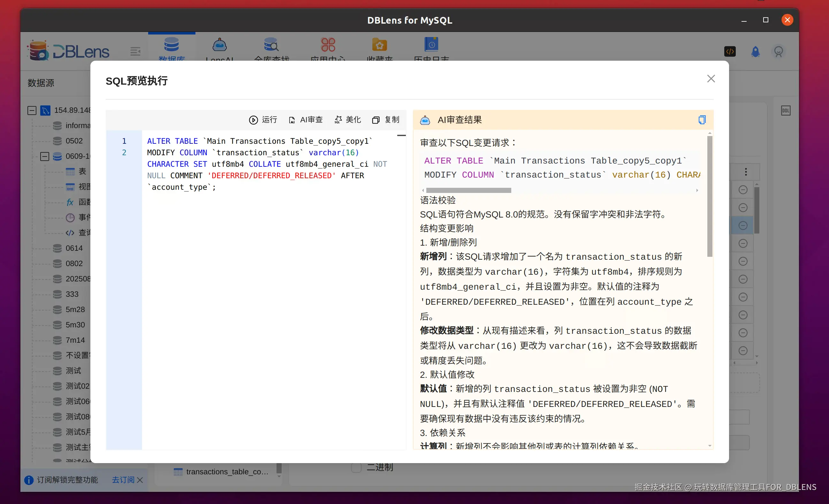829x504 pixels.
Task: Click the DBLens logo in the main window
Action: click(x=69, y=51)
